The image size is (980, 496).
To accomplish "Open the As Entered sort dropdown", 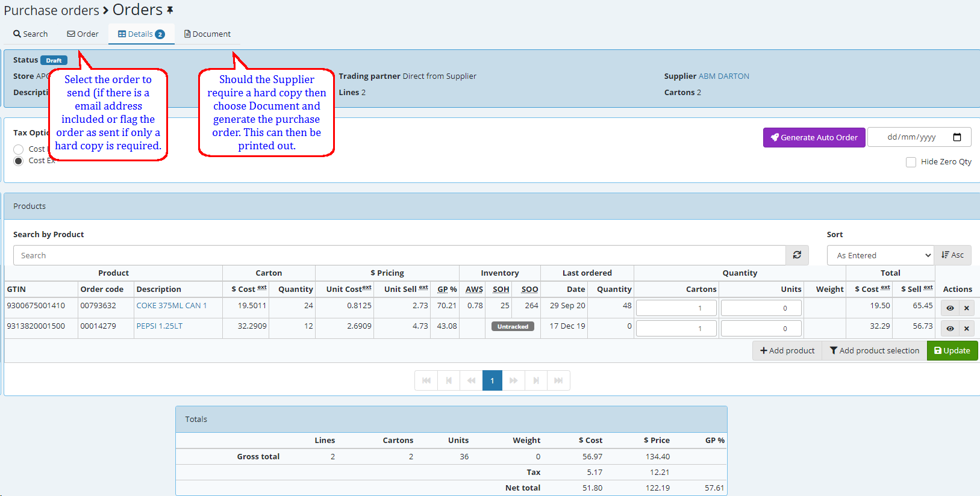I will [x=881, y=255].
